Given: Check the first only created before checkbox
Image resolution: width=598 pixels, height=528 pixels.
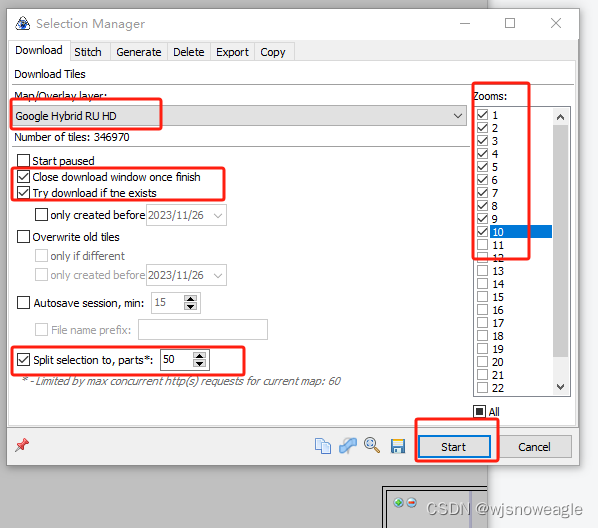Looking at the screenshot, I should tap(41, 214).
